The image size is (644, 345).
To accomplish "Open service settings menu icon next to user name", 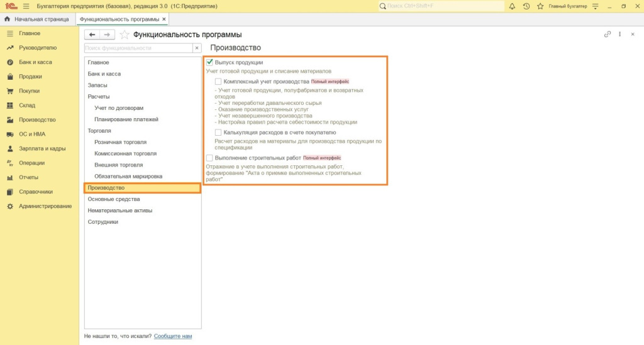I will point(596,6).
